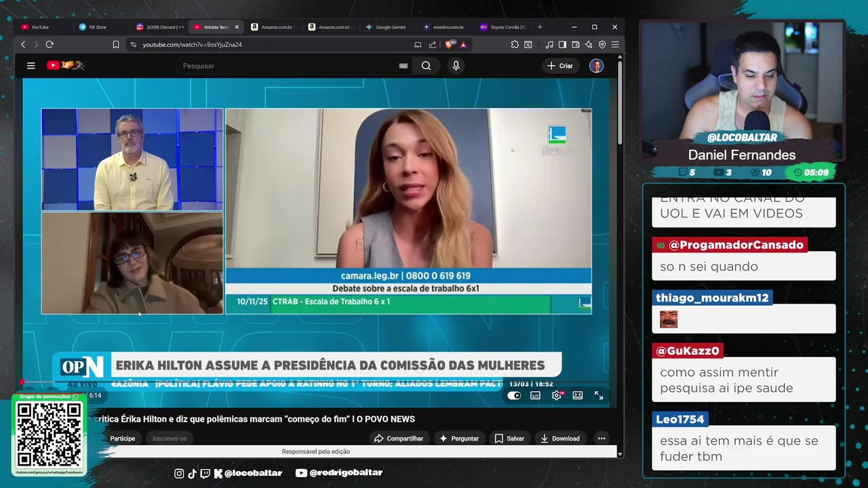Open a new browser tab
The image size is (868, 488).
coord(540,27)
